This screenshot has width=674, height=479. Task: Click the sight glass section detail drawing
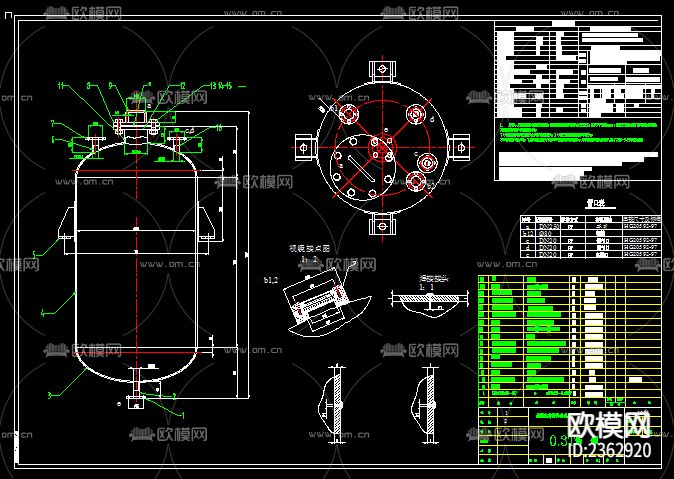pyautogui.click(x=325, y=299)
